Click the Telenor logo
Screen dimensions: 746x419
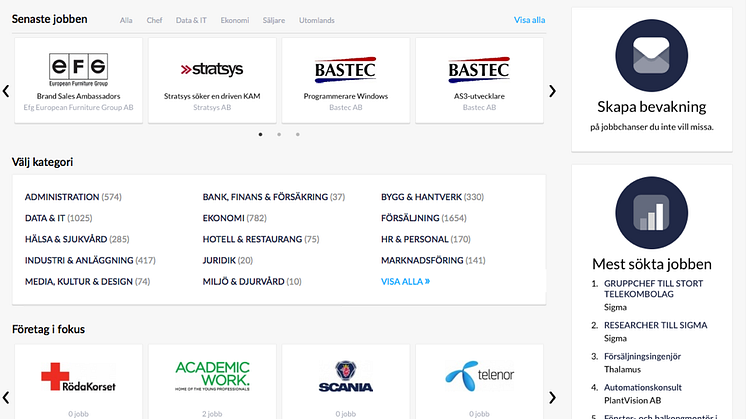tap(479, 376)
